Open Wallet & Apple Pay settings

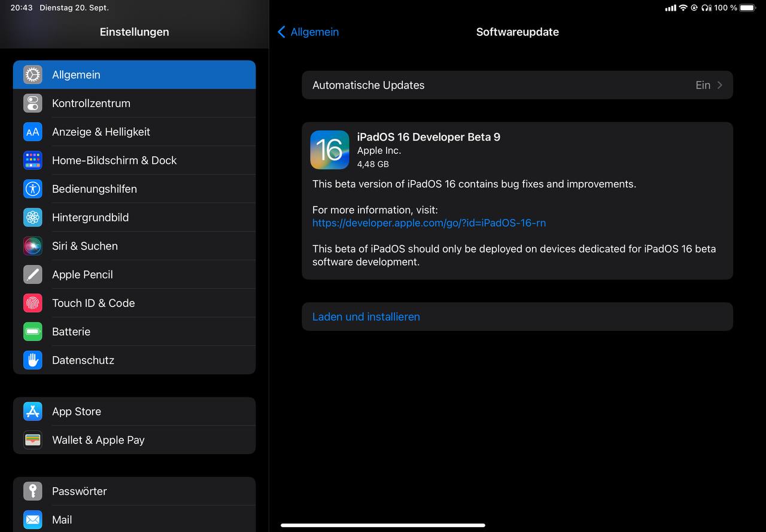coord(134,440)
